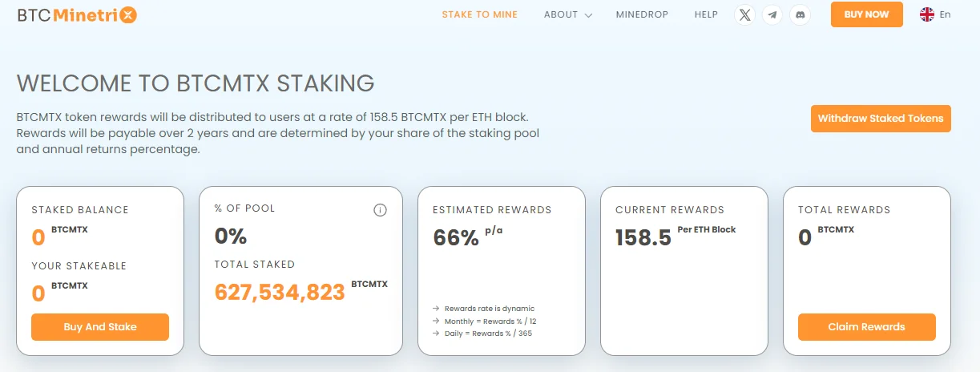The width and height of the screenshot is (980, 372).
Task: Click Withdraw Staked Tokens button
Action: pos(881,119)
